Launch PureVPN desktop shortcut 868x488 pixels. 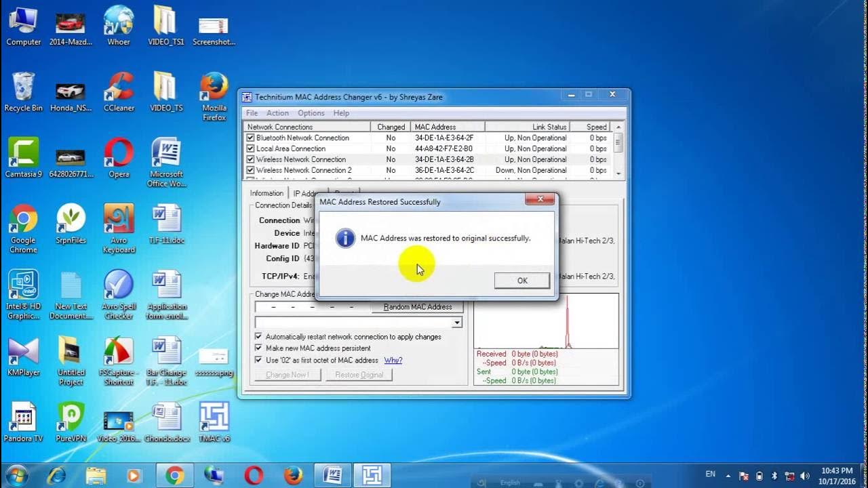[x=71, y=423]
